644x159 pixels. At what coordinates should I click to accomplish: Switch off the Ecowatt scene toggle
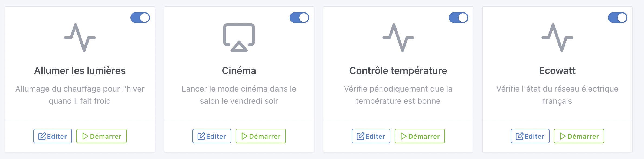618,18
